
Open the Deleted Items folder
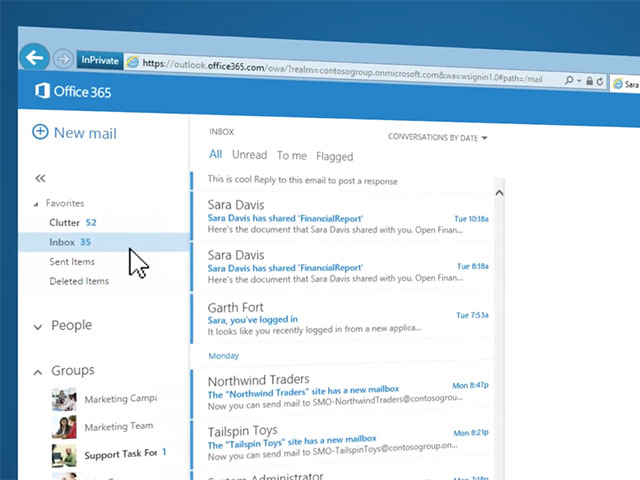tap(104, 281)
